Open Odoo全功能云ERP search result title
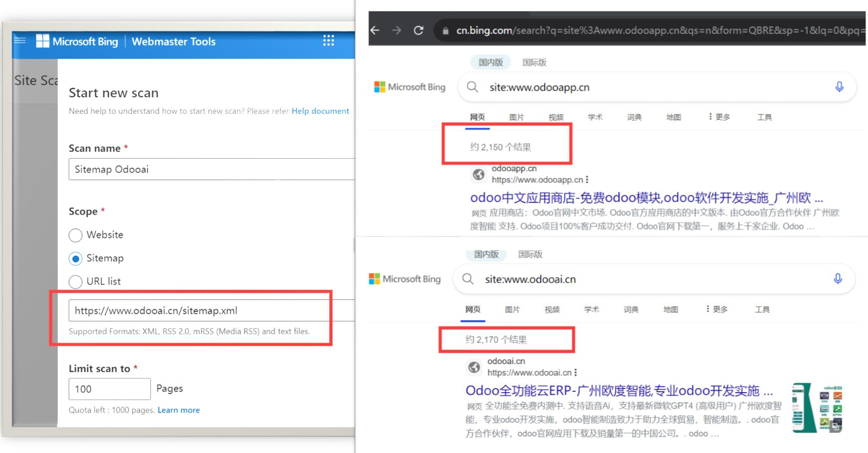This screenshot has height=453, width=868. [x=619, y=390]
